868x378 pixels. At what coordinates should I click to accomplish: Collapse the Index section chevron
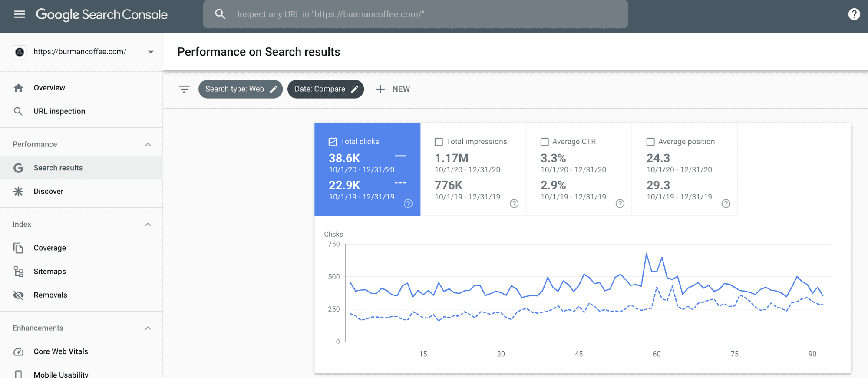coord(148,225)
